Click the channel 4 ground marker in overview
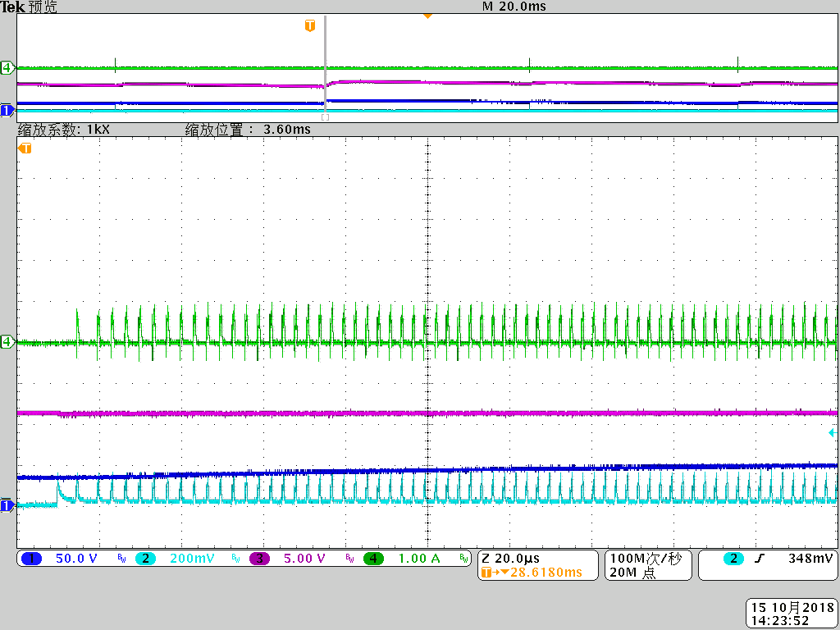Image resolution: width=840 pixels, height=630 pixels. click(x=7, y=68)
